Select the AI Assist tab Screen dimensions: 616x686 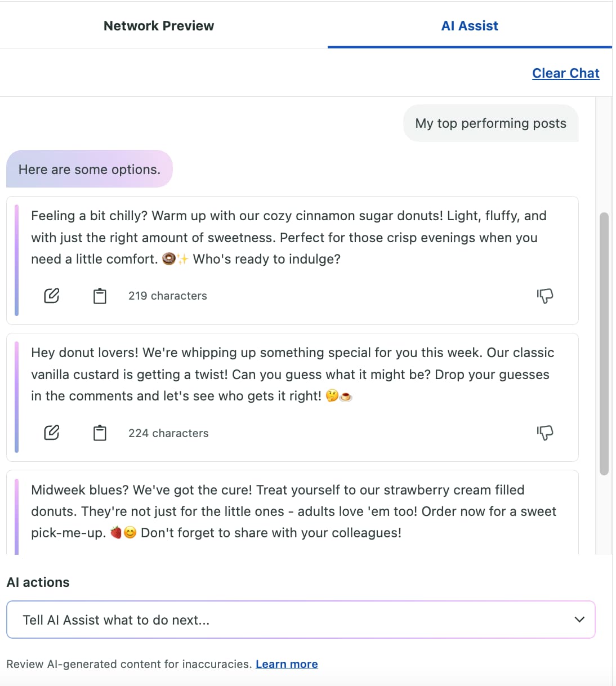470,25
